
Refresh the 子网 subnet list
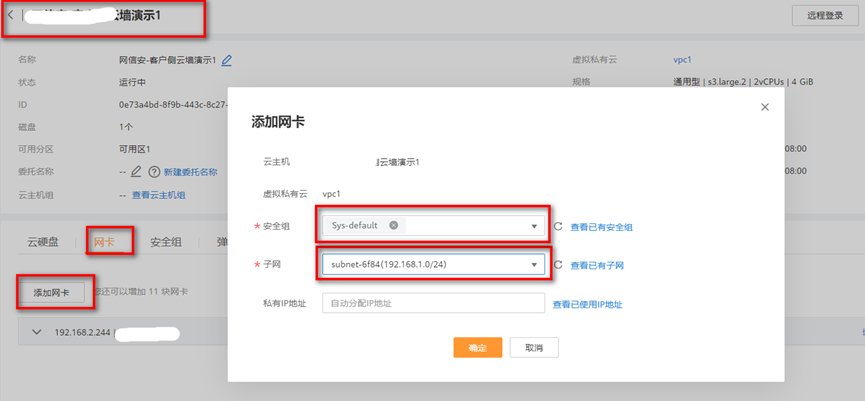(x=558, y=265)
